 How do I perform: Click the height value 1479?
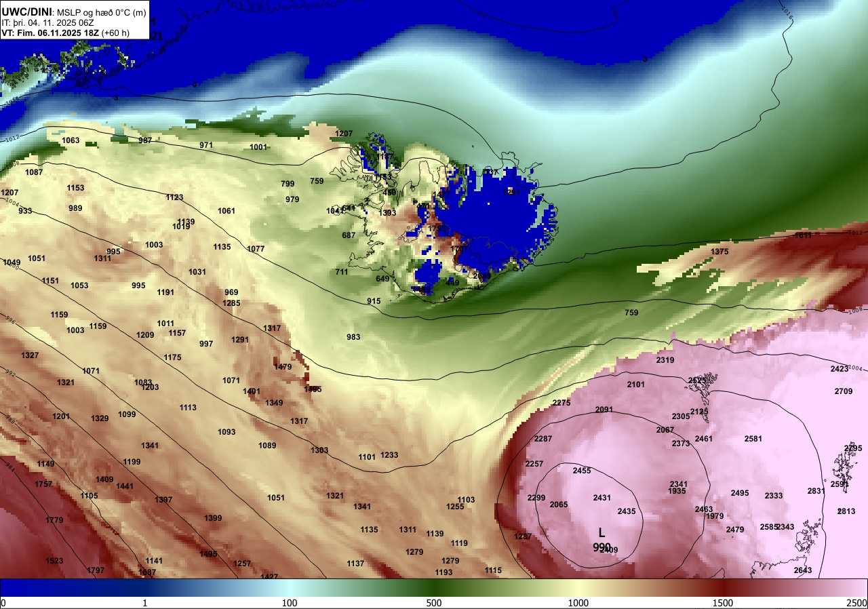[283, 367]
